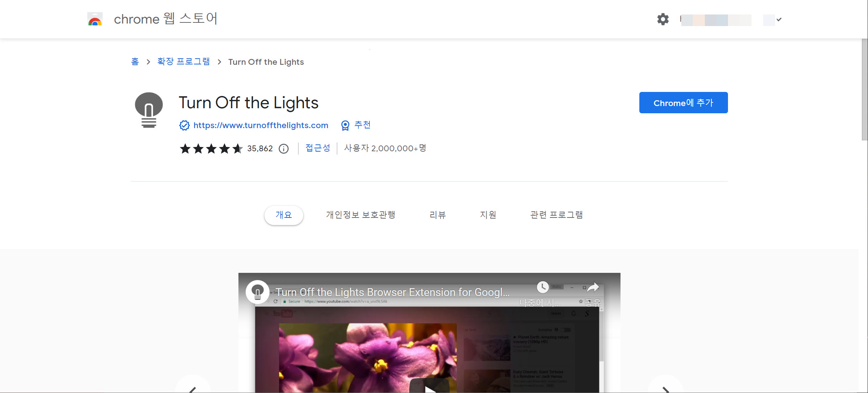The height and width of the screenshot is (393, 868).
Task: Click the share arrow on the video thumbnail
Action: 593,287
